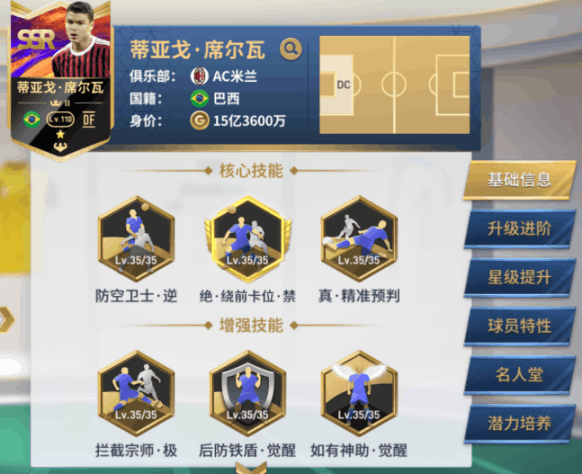Expand more skills with bottom gold chevron

click(x=251, y=467)
